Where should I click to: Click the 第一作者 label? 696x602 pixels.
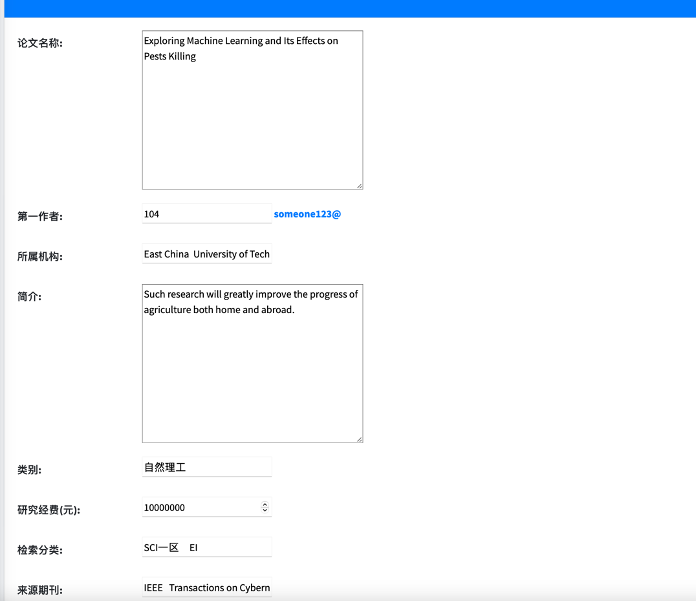click(40, 217)
